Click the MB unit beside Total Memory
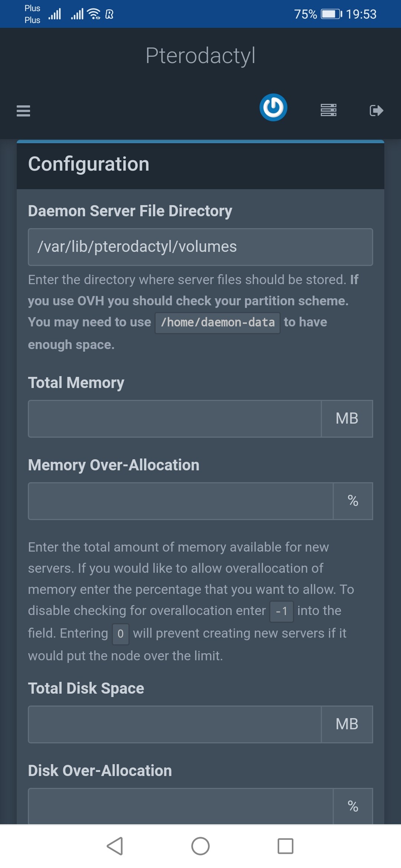 [347, 419]
